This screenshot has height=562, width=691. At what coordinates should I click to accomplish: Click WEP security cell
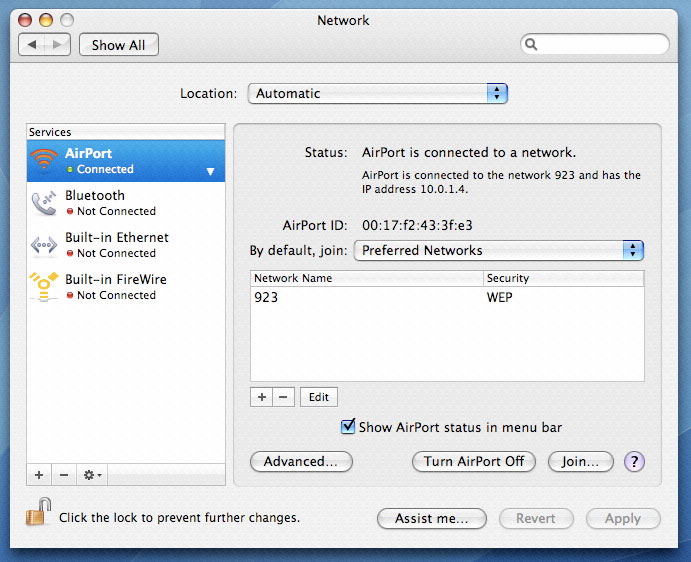point(499,298)
